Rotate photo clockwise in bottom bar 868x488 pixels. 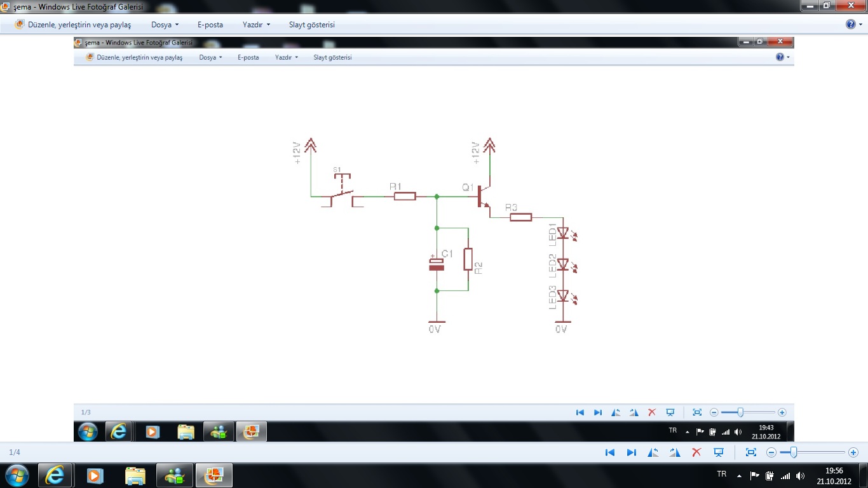(x=675, y=452)
